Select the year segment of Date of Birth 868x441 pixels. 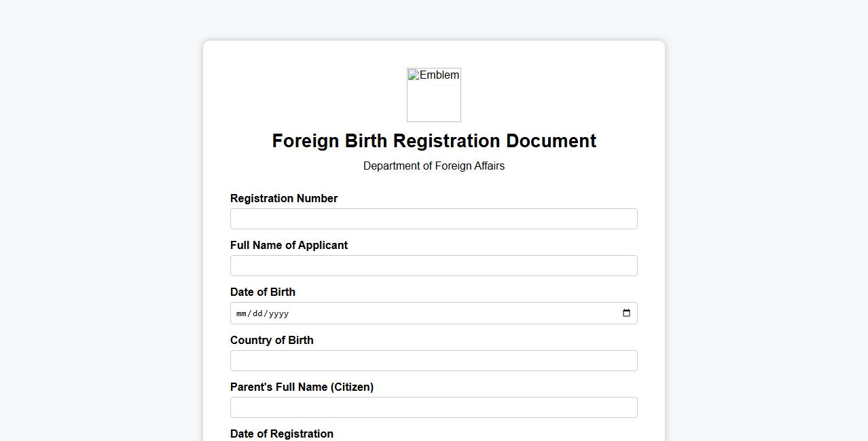coord(278,313)
